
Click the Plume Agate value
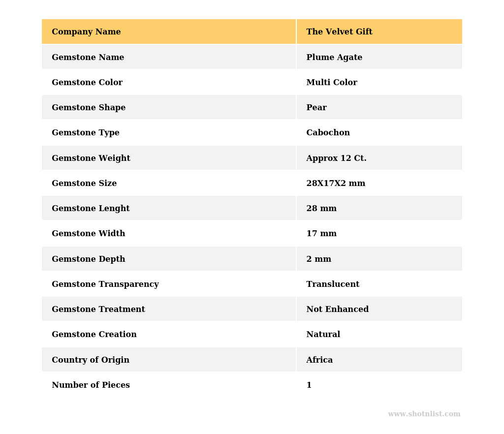click(x=334, y=58)
